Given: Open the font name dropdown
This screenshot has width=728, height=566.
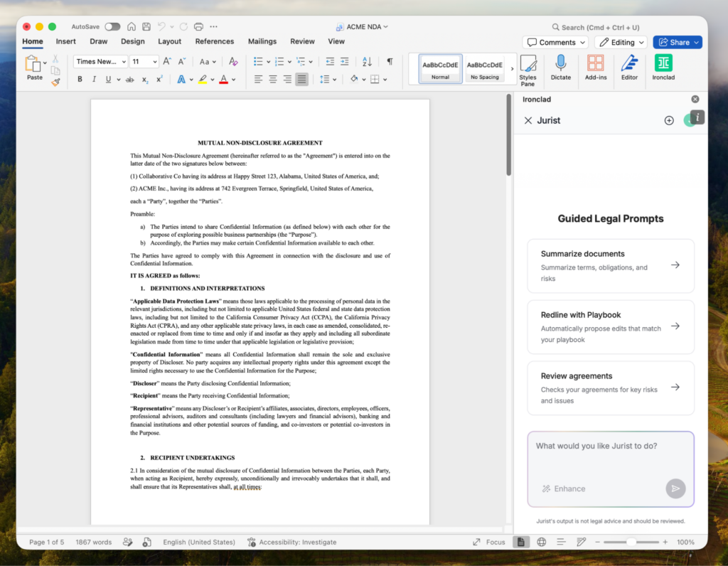Looking at the screenshot, I should point(124,61).
